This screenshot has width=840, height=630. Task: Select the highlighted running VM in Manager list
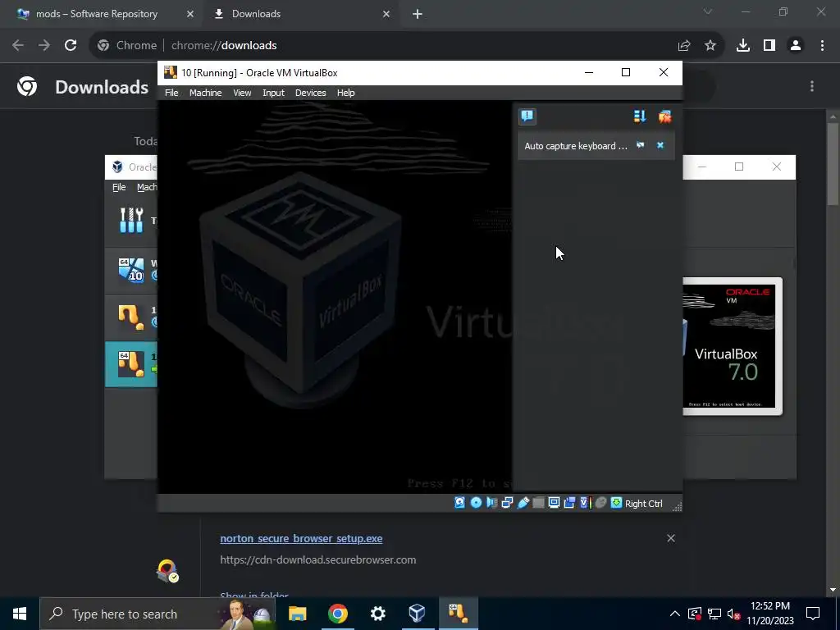pyautogui.click(x=131, y=363)
